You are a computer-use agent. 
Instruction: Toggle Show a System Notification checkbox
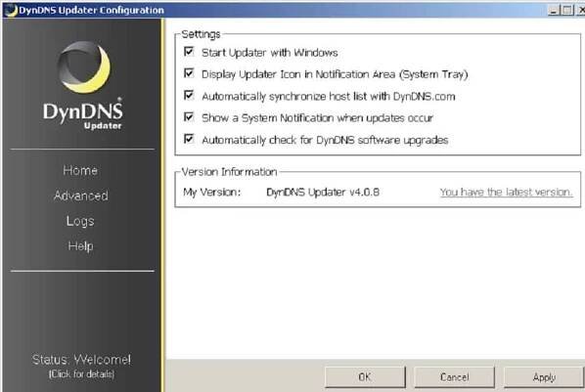[189, 116]
